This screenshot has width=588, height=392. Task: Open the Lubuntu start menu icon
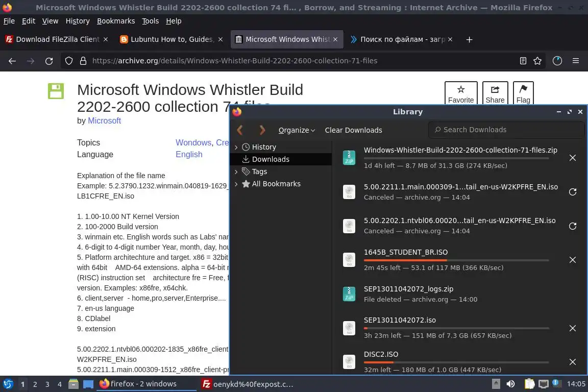click(x=8, y=384)
